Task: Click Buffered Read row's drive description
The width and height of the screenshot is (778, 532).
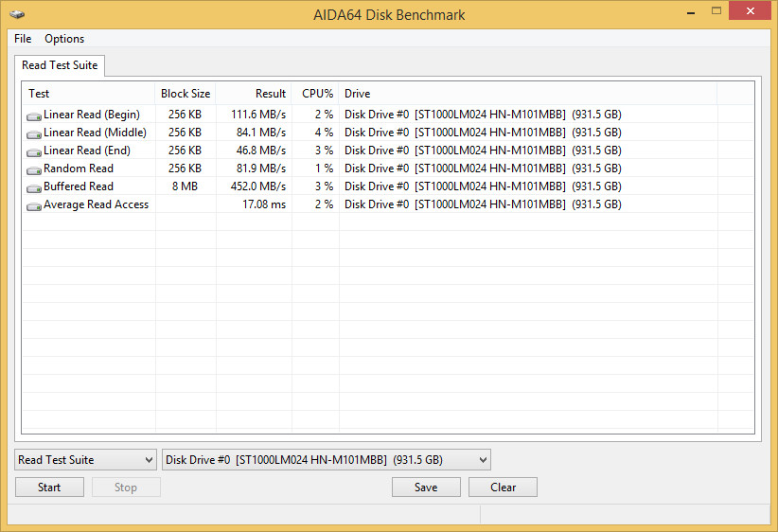Action: pos(483,186)
